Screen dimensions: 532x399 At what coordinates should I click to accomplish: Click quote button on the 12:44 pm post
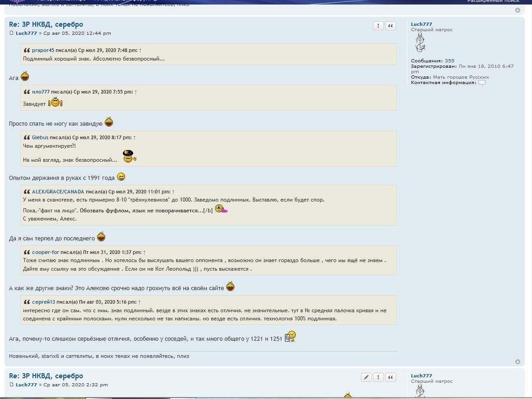(x=391, y=26)
